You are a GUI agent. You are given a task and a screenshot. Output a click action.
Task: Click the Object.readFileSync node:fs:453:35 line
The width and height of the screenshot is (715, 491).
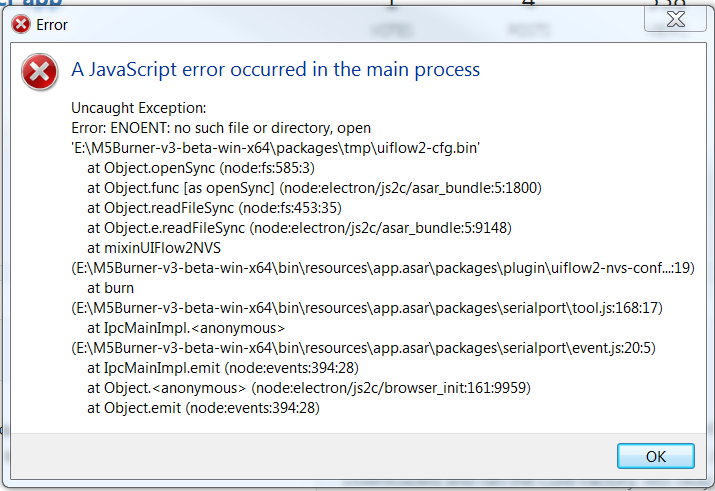pyautogui.click(x=214, y=208)
